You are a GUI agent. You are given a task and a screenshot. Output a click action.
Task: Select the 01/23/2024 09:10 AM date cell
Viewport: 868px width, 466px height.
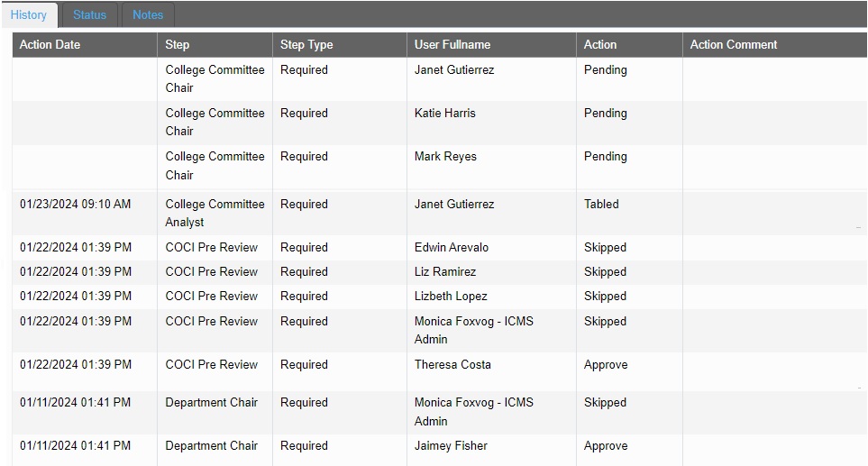[85, 213]
